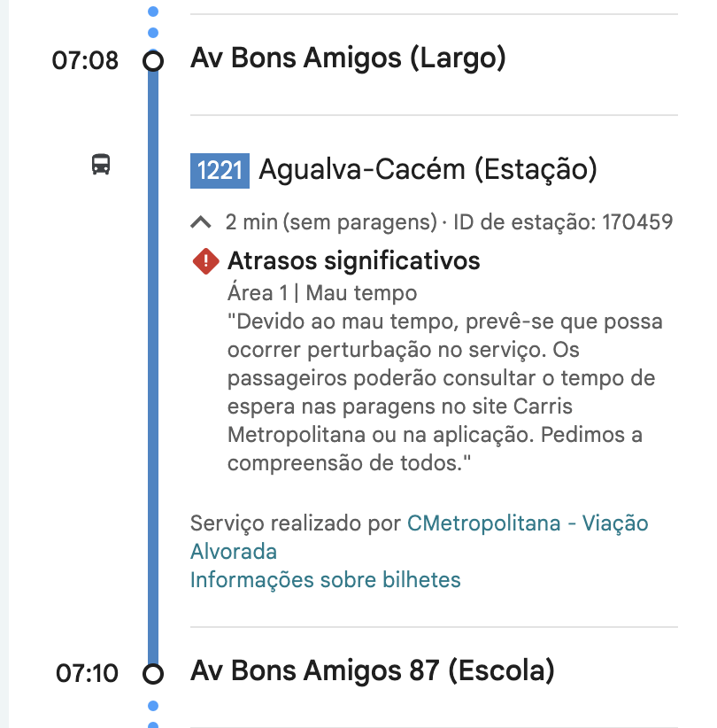The height and width of the screenshot is (728, 717).
Task: Open the CMetropolitana - Viação Alvorada link
Action: point(528,523)
